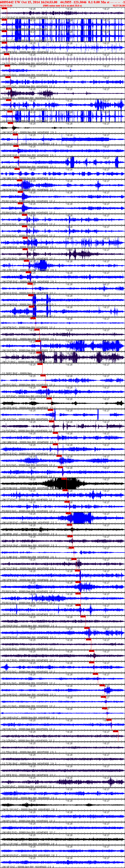Click trace label 'UW GHW EHZ'

[9, 247]
